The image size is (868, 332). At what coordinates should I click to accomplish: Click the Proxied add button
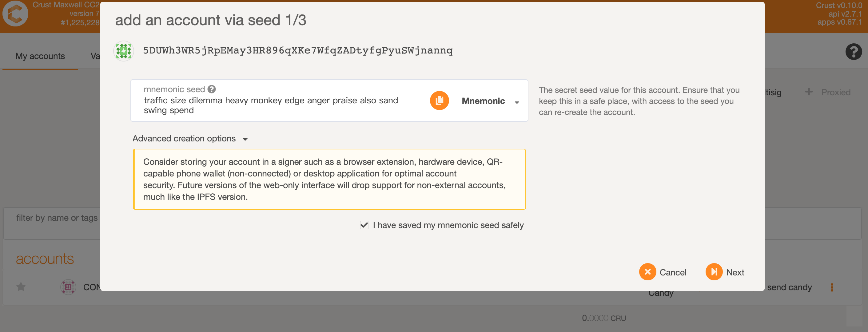point(828,92)
